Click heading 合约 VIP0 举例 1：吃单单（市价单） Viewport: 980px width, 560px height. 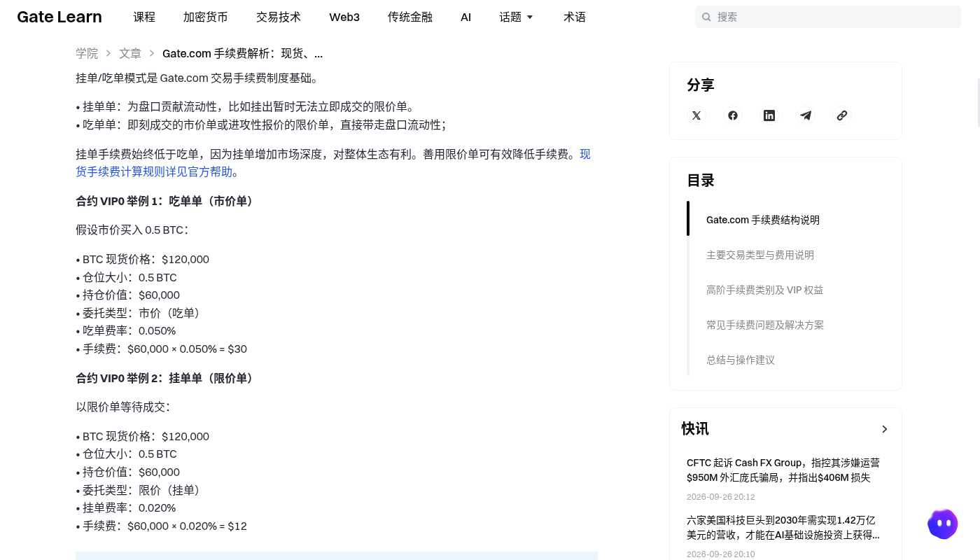[x=167, y=202]
